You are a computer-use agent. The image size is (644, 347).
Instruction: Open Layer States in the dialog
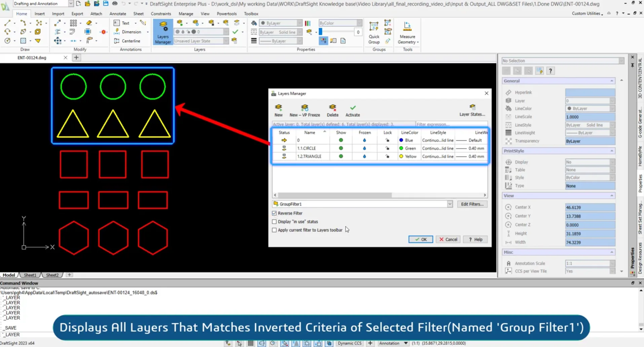click(x=472, y=110)
